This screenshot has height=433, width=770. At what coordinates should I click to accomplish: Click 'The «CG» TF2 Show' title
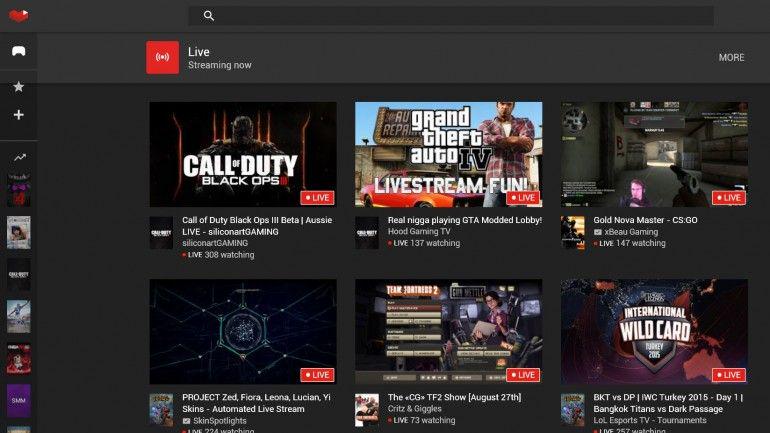tap(454, 397)
